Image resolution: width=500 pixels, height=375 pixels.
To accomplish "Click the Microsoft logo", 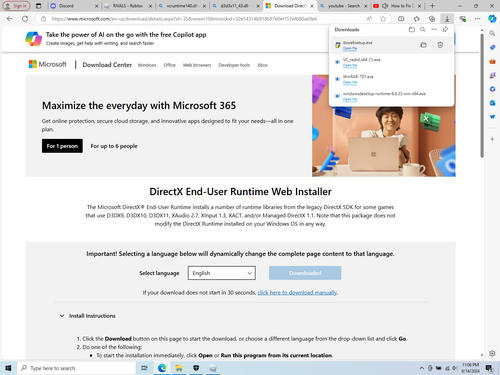I will point(48,64).
